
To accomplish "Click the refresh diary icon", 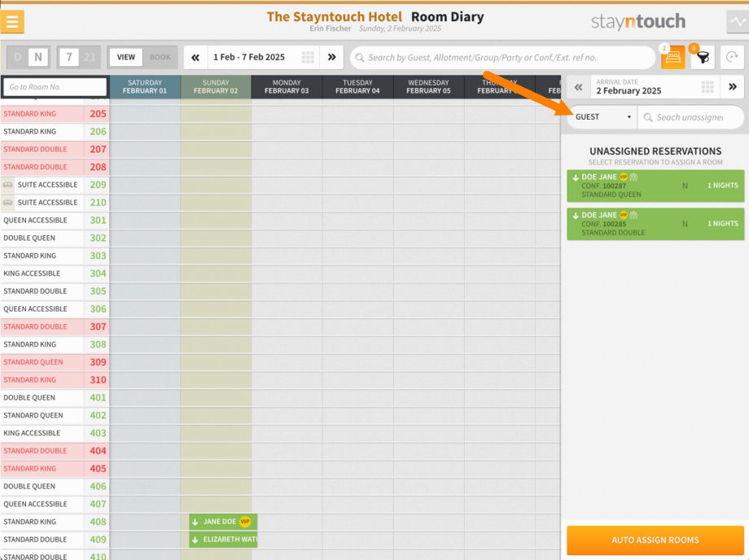I will click(x=732, y=57).
